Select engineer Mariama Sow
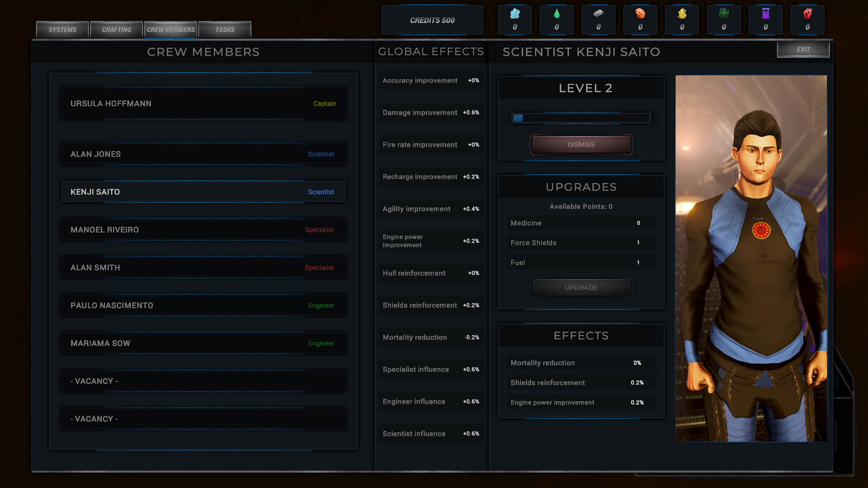Image resolution: width=868 pixels, height=488 pixels. pos(203,343)
